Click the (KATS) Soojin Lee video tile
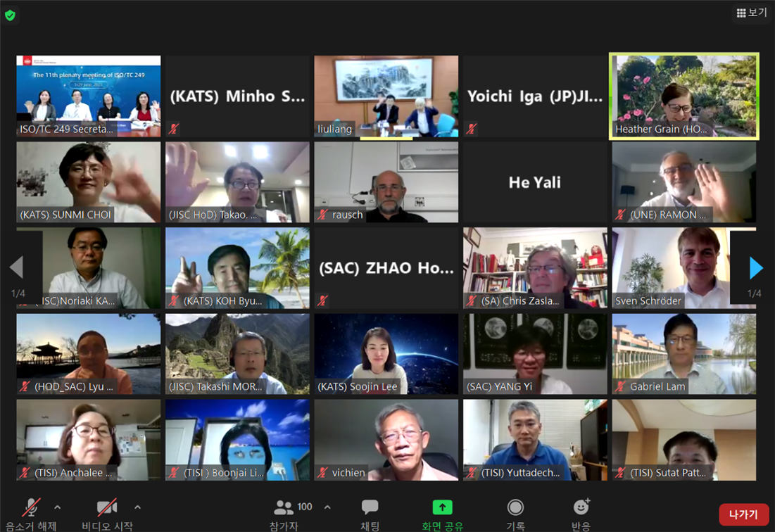 (x=386, y=353)
